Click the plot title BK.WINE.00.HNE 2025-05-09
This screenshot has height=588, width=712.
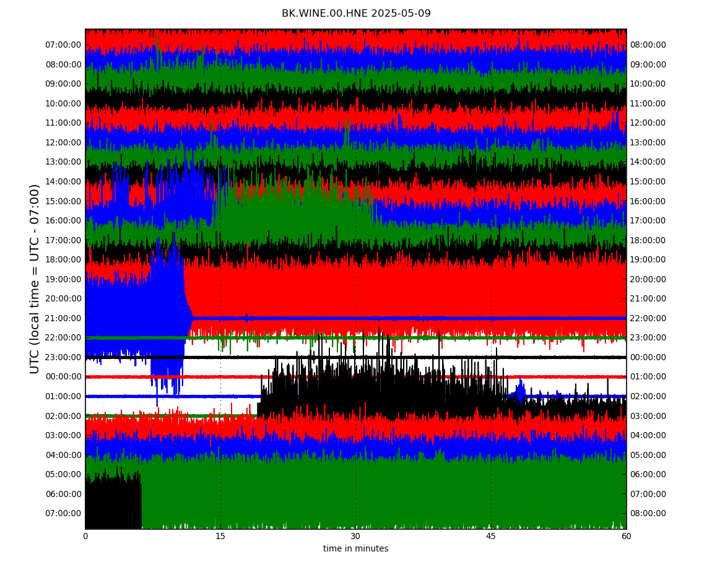point(356,13)
